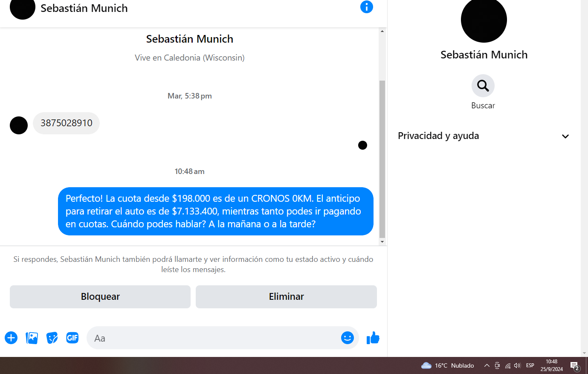The width and height of the screenshot is (588, 374).
Task: Send a thumbs-up like
Action: 373,338
